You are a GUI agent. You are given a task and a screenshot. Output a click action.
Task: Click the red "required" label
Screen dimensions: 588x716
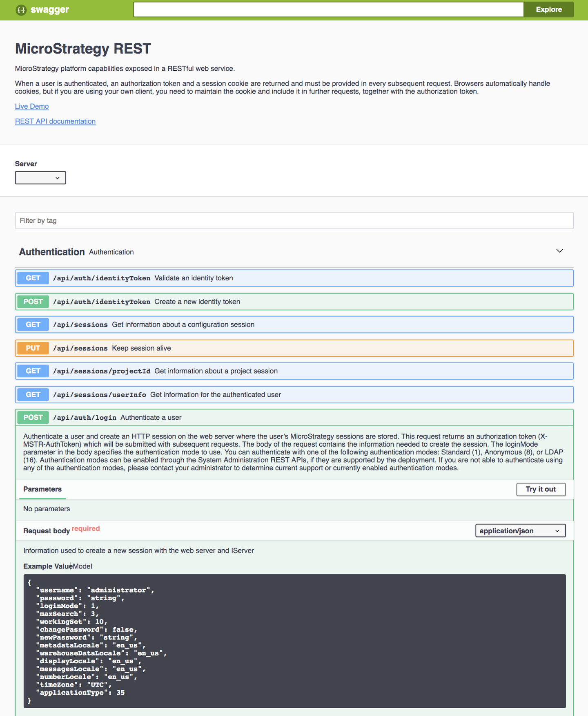pos(86,528)
